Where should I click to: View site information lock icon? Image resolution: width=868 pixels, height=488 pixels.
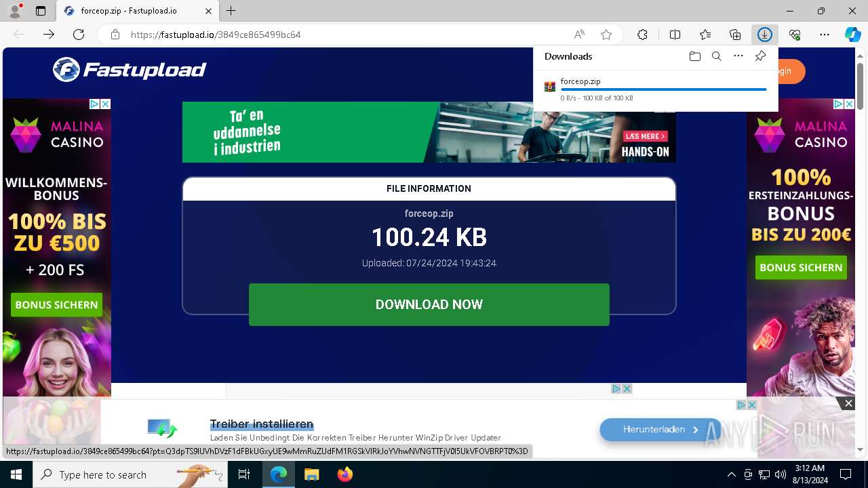coord(115,35)
